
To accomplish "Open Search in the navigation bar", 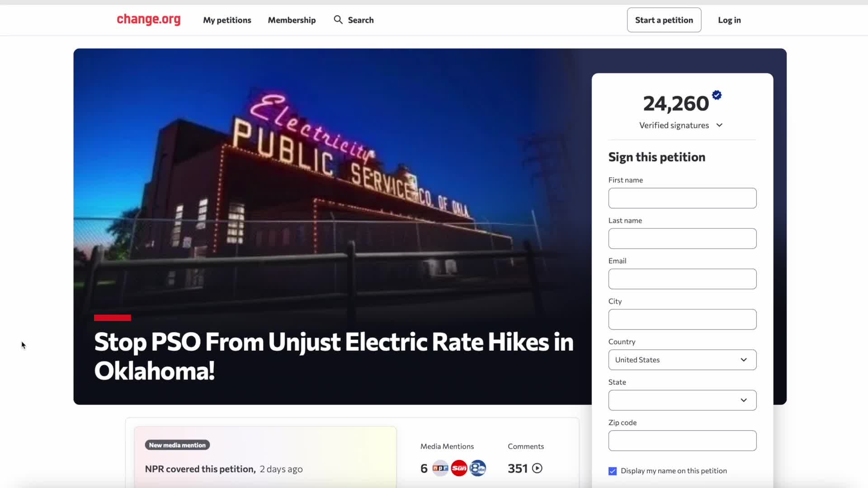I will click(354, 20).
